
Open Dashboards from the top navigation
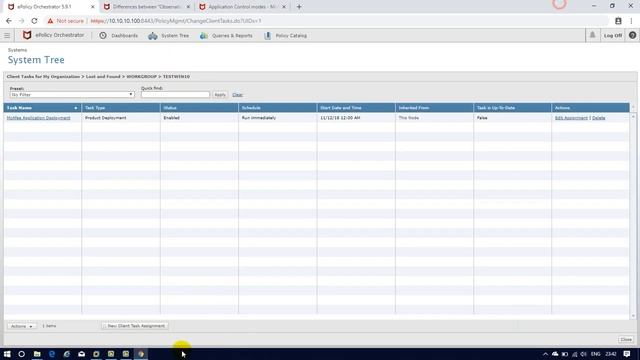click(x=118, y=36)
